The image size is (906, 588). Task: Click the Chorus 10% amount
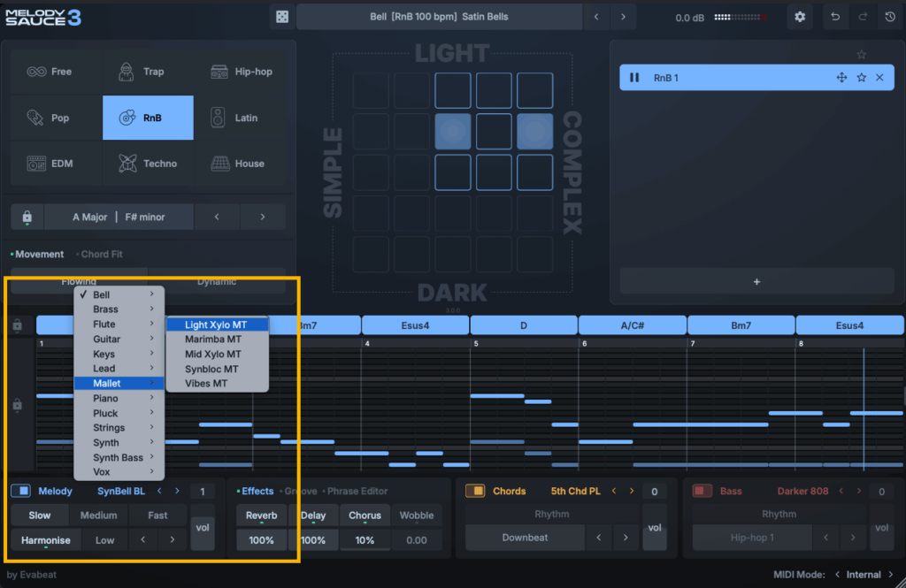click(365, 540)
